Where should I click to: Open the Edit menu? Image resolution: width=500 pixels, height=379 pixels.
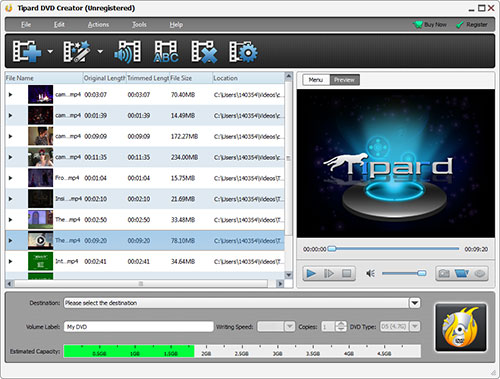pos(59,25)
